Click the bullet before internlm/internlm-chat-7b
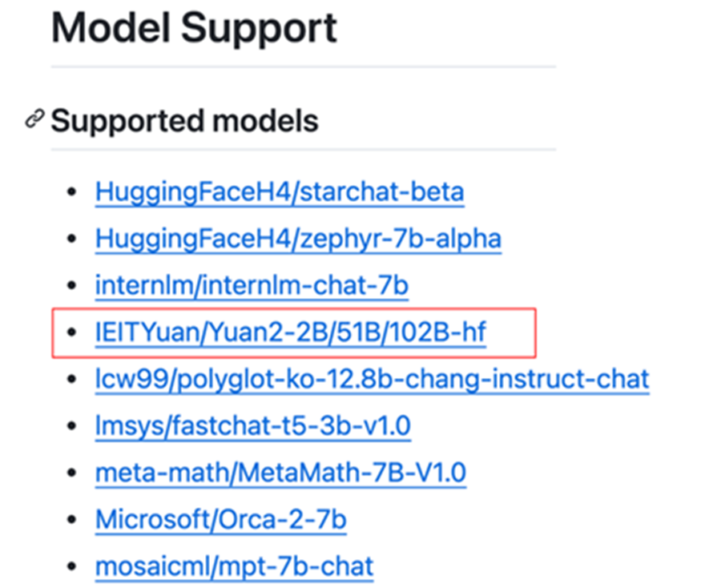The height and width of the screenshot is (588, 701). (73, 286)
